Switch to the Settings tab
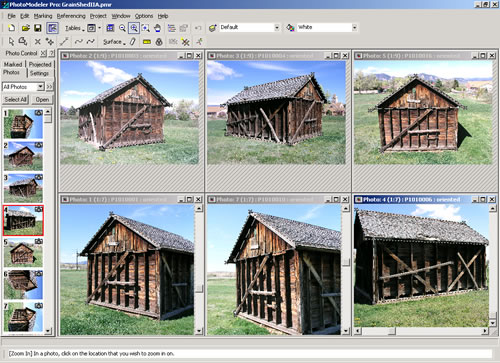The height and width of the screenshot is (363, 500). click(39, 73)
